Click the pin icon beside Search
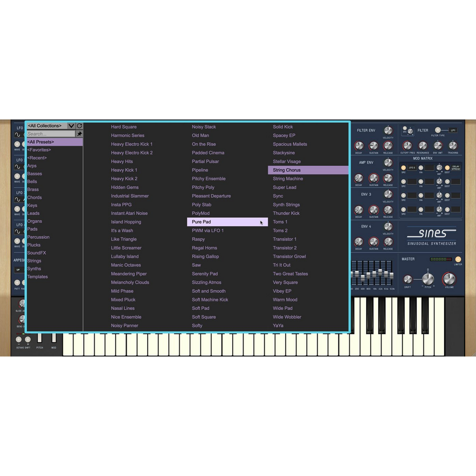This screenshot has width=476, height=476. click(79, 134)
